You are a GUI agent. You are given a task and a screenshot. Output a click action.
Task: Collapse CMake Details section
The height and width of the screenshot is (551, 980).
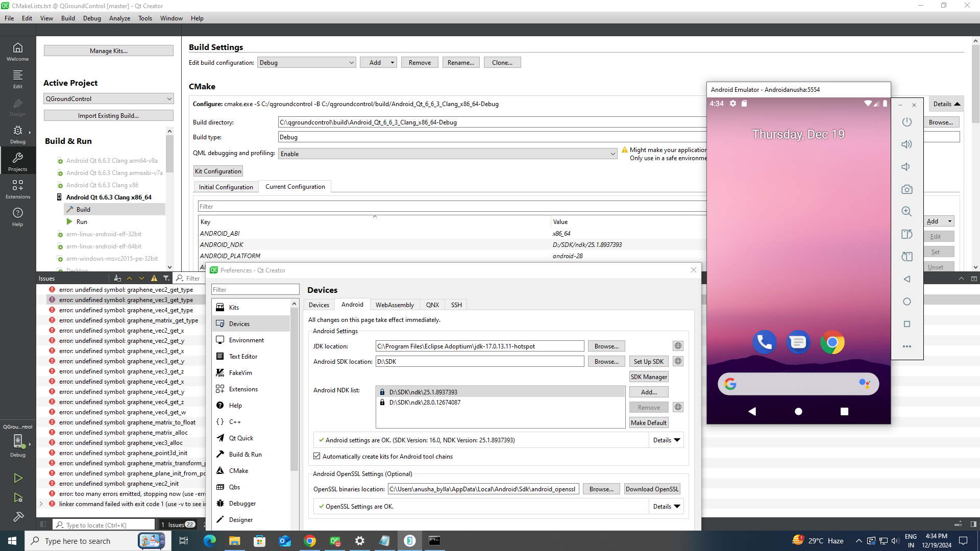click(x=947, y=104)
